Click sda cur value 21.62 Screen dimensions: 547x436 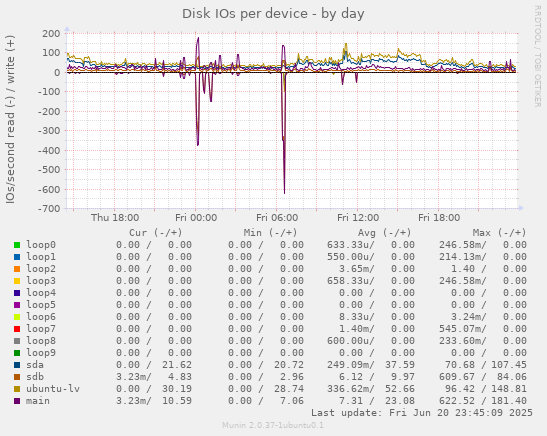pyautogui.click(x=177, y=365)
